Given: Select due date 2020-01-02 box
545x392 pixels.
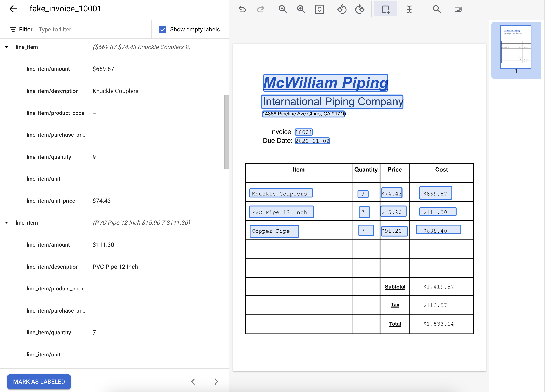Looking at the screenshot, I should click(312, 141).
